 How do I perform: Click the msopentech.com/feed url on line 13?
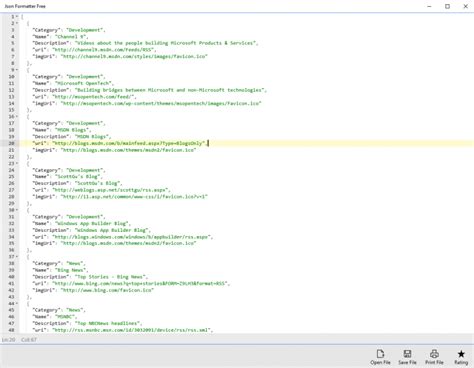93,97
